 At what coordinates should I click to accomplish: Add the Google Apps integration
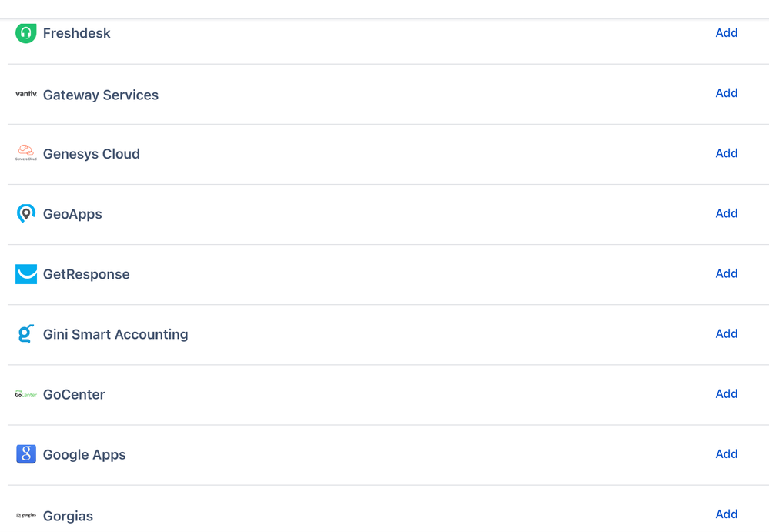tap(726, 453)
